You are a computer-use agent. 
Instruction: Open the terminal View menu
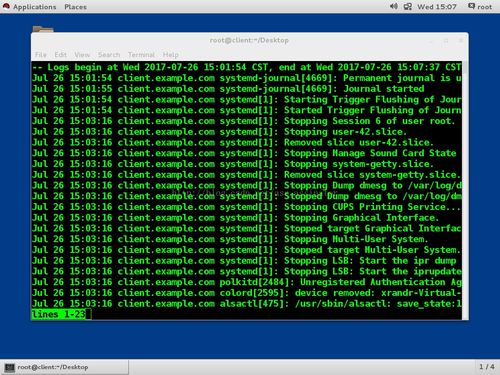coord(82,55)
